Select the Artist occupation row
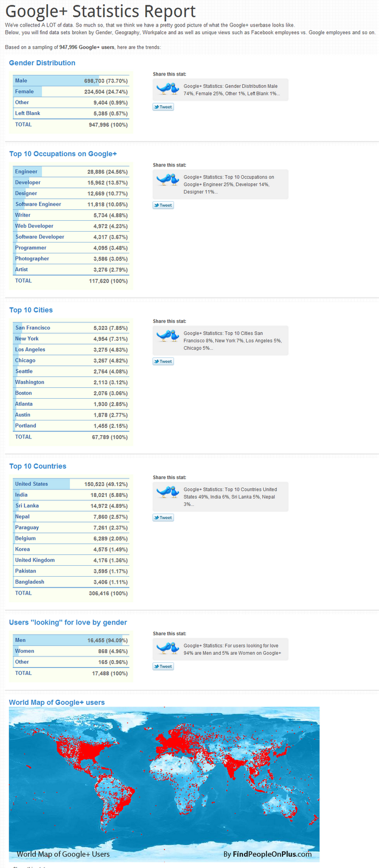Screen dimensions: 379x868 [71, 270]
